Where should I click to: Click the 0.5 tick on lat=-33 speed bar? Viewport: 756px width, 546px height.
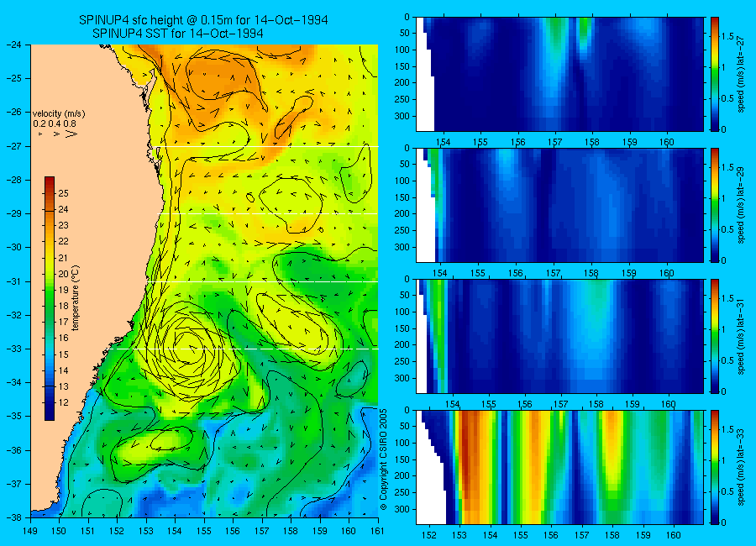coord(727,491)
